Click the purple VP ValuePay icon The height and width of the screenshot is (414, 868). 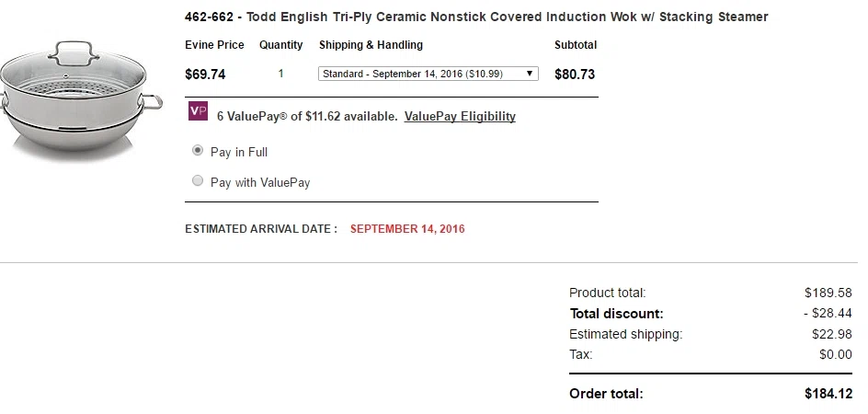coord(198,110)
